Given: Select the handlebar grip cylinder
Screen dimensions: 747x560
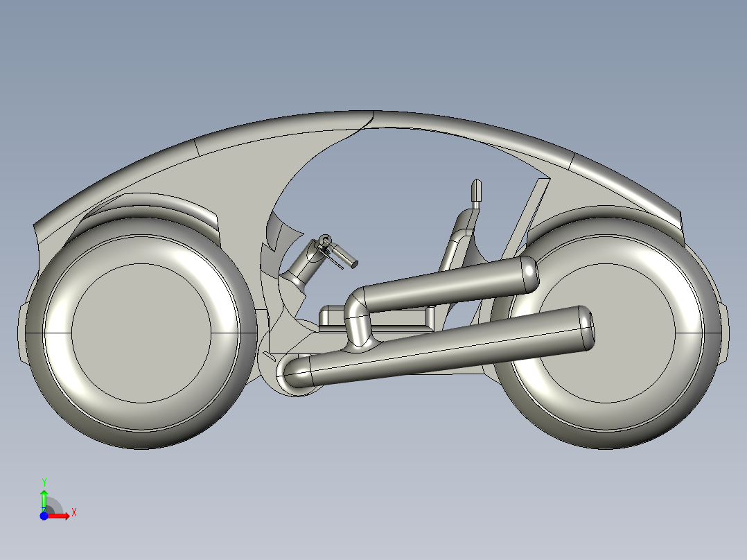Looking at the screenshot, I should pos(344,254).
